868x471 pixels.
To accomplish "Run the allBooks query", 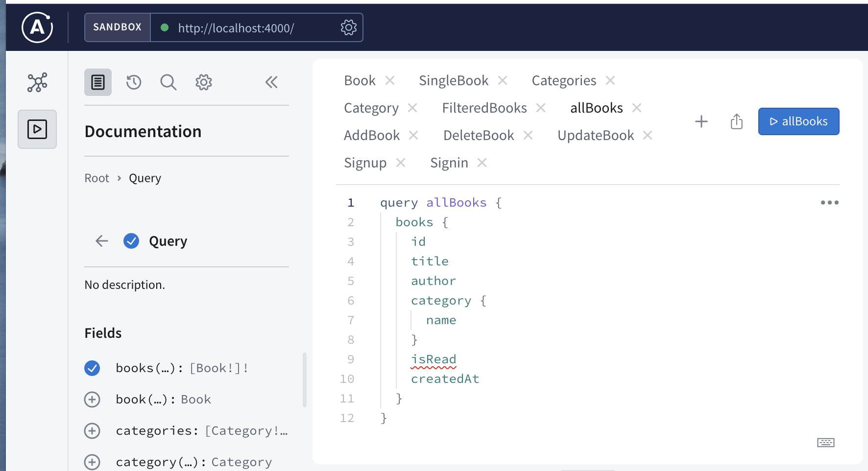I will (x=798, y=121).
